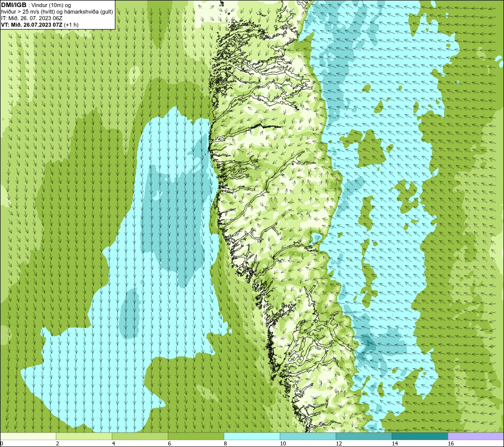This screenshot has height=447, width=504.
Task: Select the olive green 6–8 m/s scale swatch
Action: pos(196,436)
